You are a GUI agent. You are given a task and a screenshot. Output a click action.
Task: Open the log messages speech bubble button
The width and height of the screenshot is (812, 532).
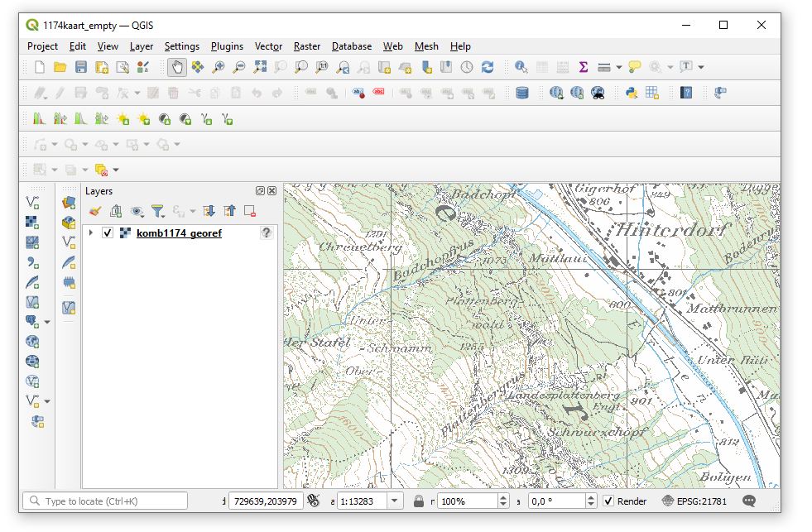click(749, 501)
